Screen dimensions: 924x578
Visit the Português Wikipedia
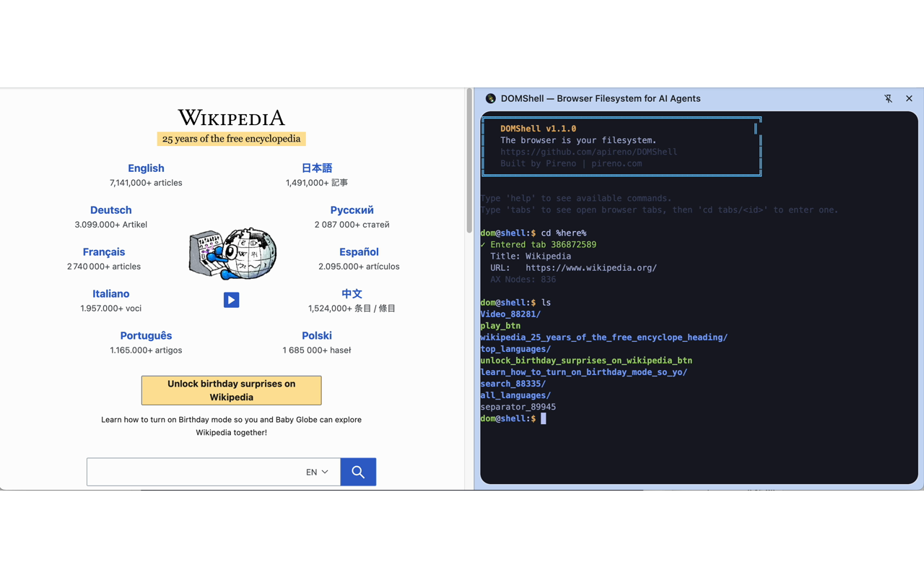(x=146, y=336)
